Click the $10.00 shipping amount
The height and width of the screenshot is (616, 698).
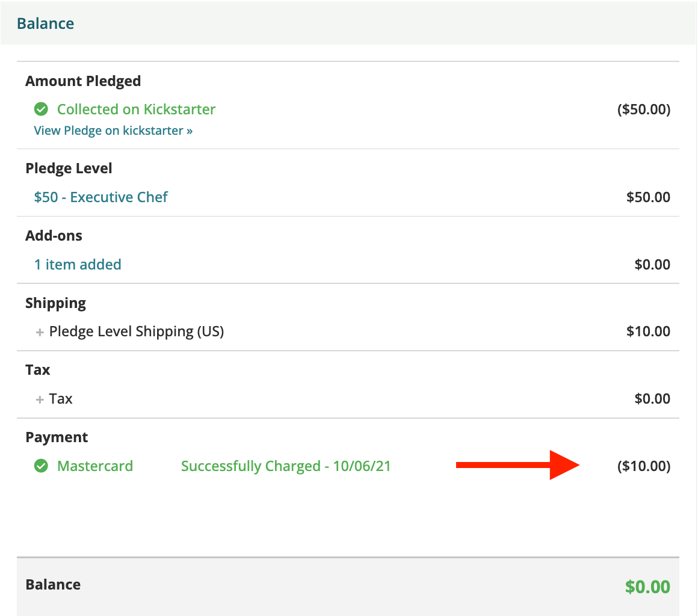(x=648, y=331)
